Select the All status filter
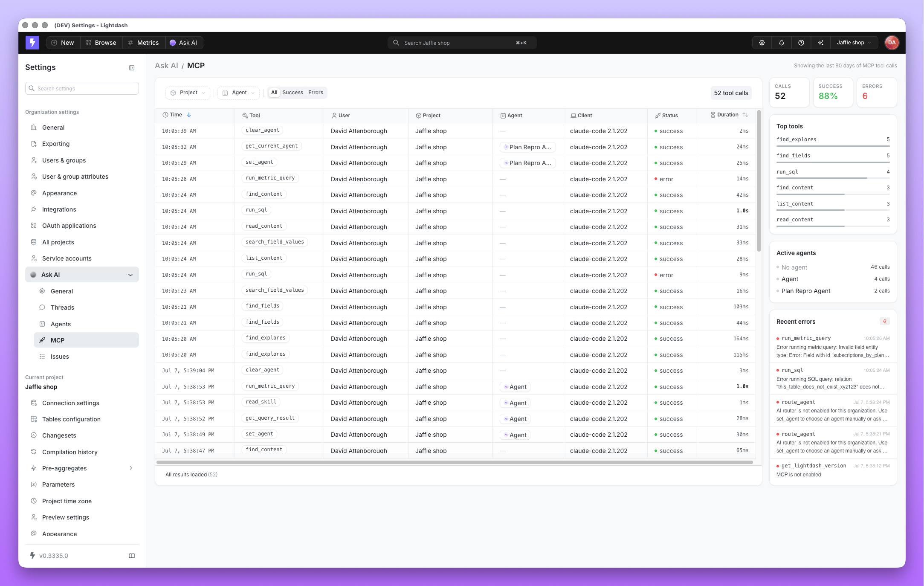 [274, 93]
